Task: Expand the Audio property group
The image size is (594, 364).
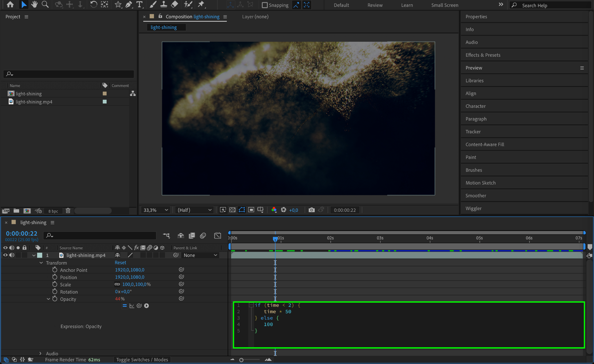Action: 40,353
